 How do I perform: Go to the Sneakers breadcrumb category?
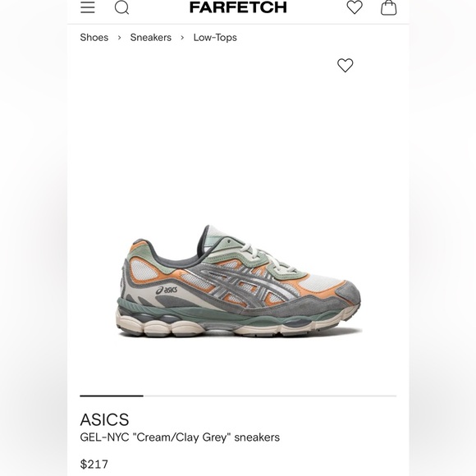pos(150,37)
